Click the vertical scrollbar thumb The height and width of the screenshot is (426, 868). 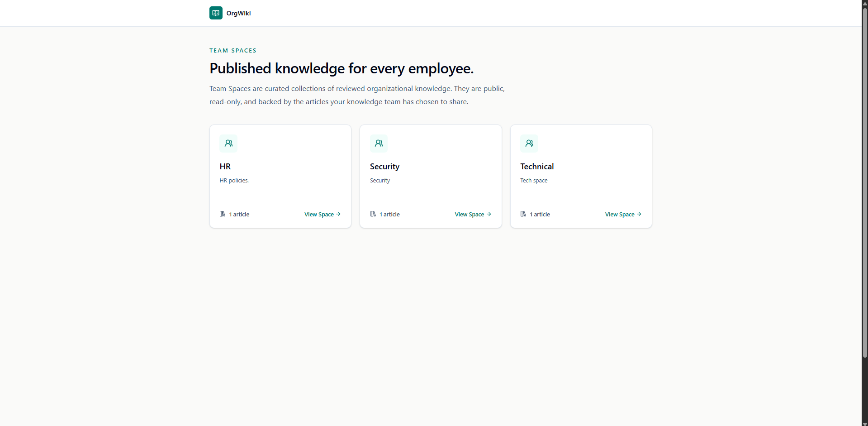(865, 183)
